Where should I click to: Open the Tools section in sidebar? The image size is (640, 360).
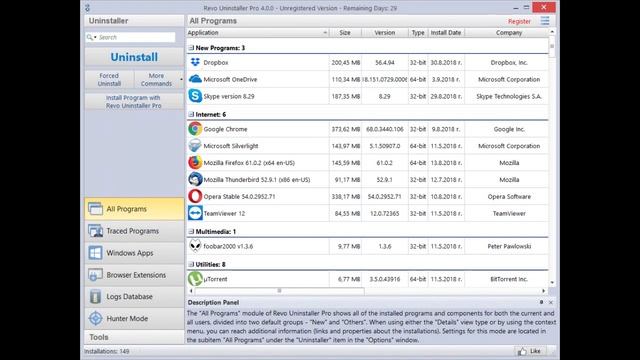click(134, 337)
